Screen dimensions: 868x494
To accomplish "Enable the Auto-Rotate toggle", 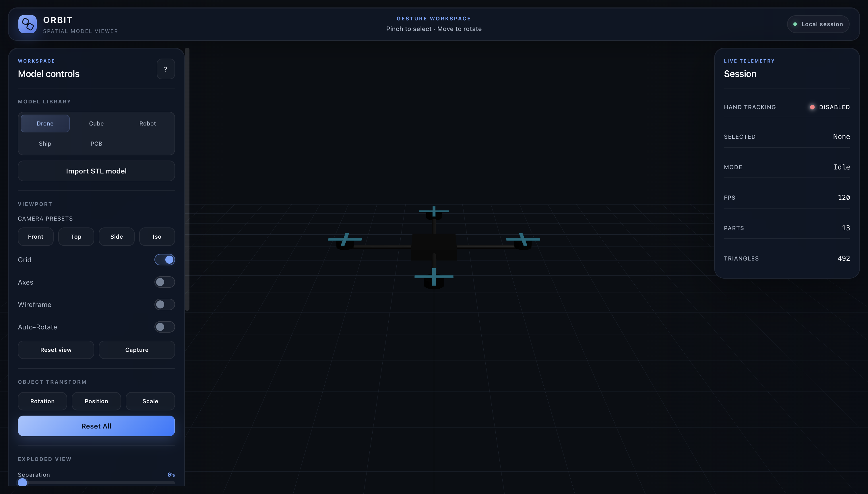I will (165, 327).
